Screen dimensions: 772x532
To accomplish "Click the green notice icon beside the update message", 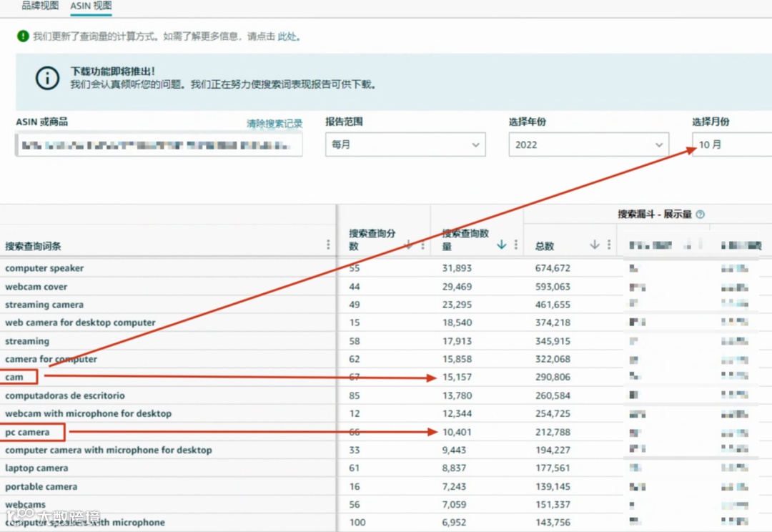I will click(x=23, y=36).
